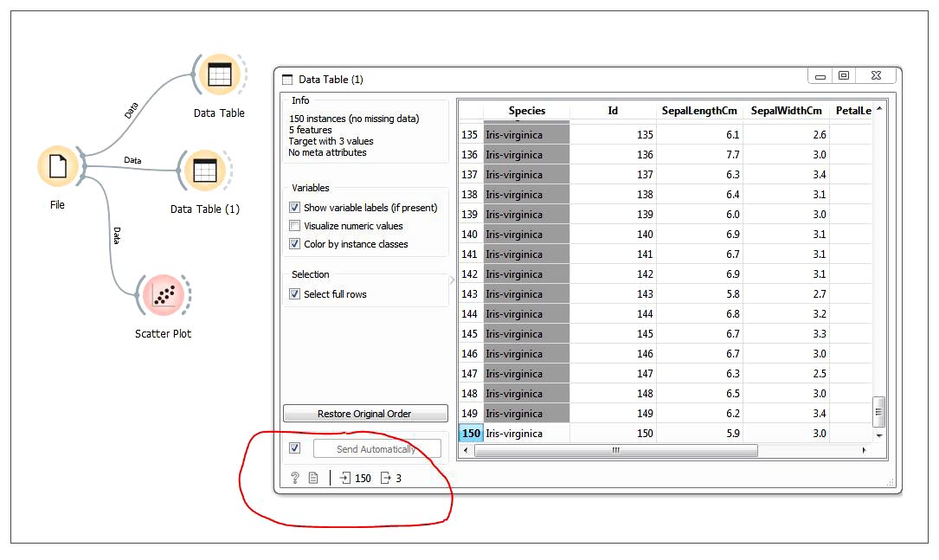Sort table by SepalLengthCm column header
Screen dimensions: 939x560
pyautogui.click(x=698, y=111)
